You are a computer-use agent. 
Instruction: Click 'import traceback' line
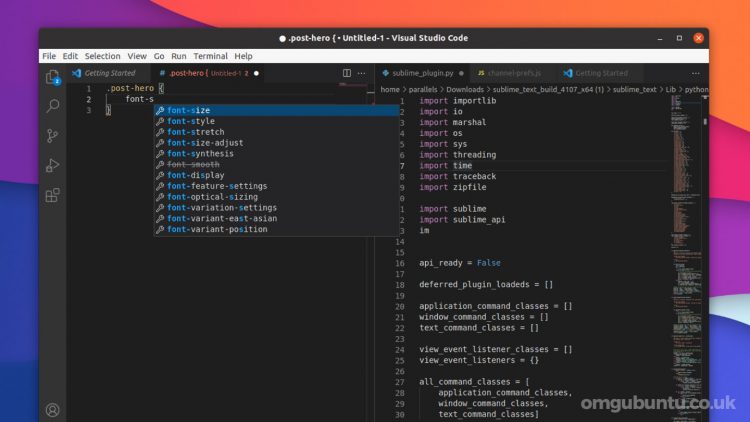458,177
